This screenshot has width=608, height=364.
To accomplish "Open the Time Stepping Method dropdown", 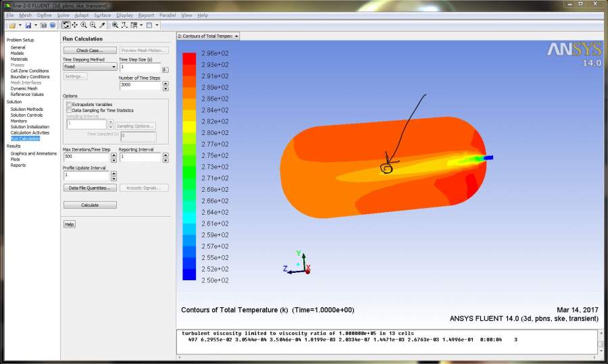I will [x=90, y=67].
